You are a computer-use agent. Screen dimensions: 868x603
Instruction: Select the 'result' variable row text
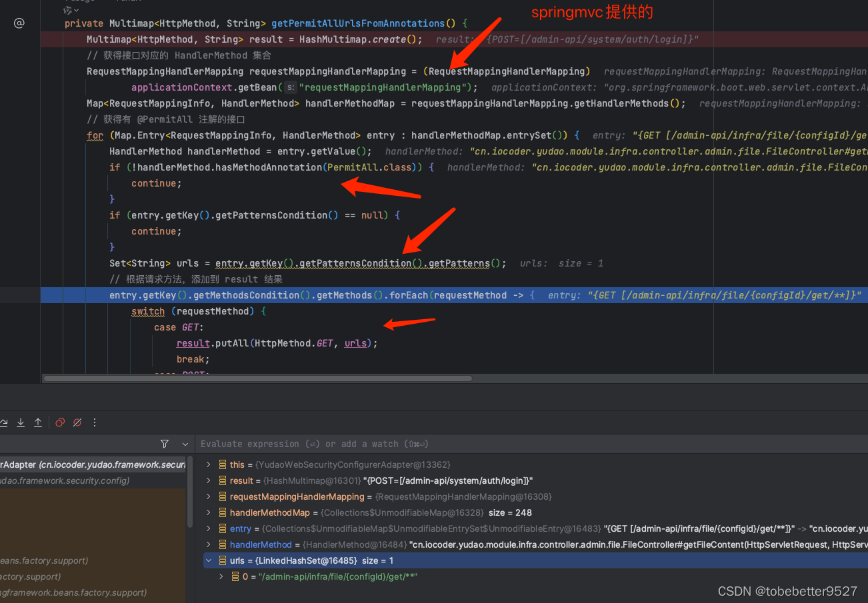pyautogui.click(x=381, y=480)
